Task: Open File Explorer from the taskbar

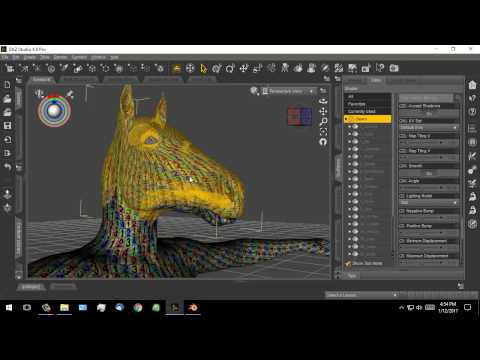Action: click(64, 307)
